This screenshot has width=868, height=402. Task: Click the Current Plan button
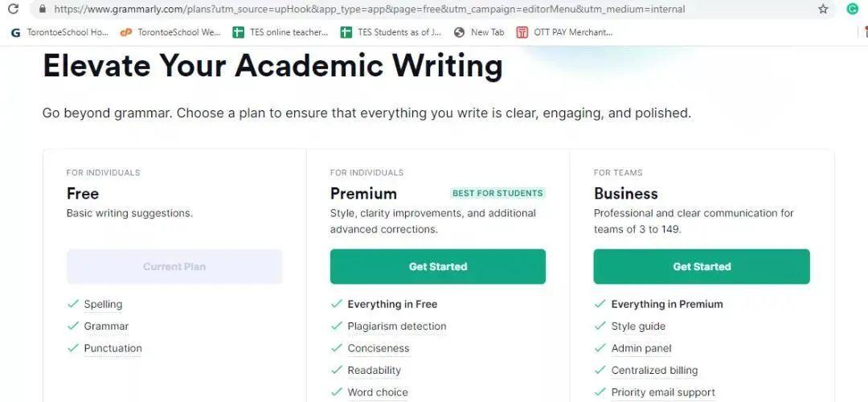pyautogui.click(x=174, y=266)
